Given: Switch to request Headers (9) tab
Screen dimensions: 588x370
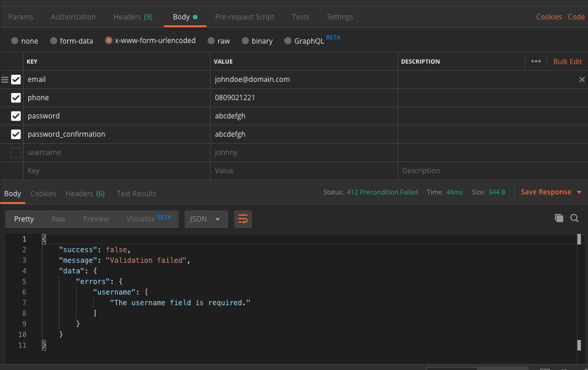Looking at the screenshot, I should 133,17.
